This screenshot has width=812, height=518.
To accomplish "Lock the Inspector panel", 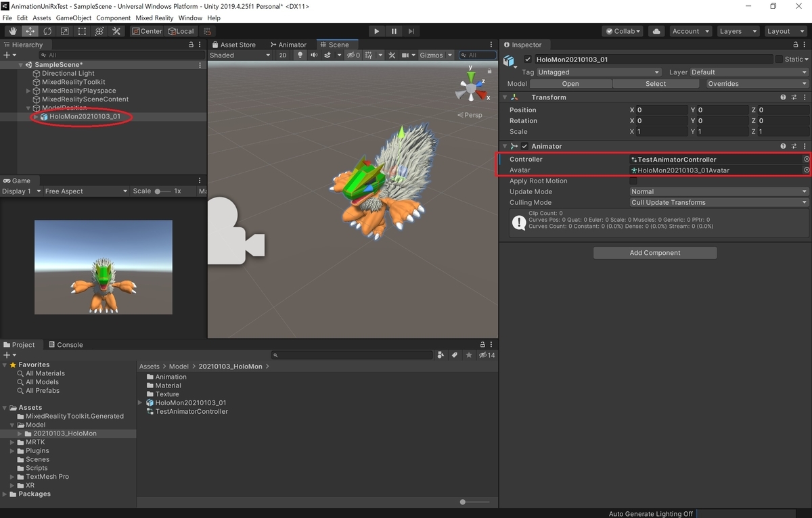I will (794, 45).
